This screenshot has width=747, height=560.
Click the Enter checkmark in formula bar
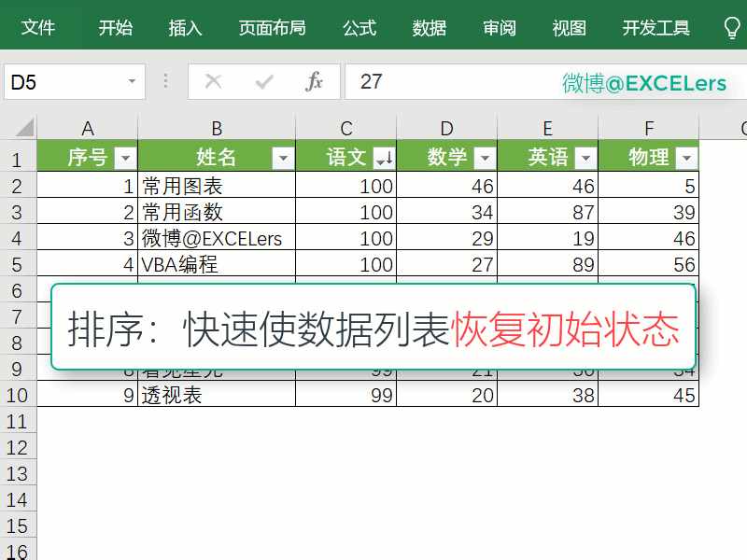tap(264, 82)
